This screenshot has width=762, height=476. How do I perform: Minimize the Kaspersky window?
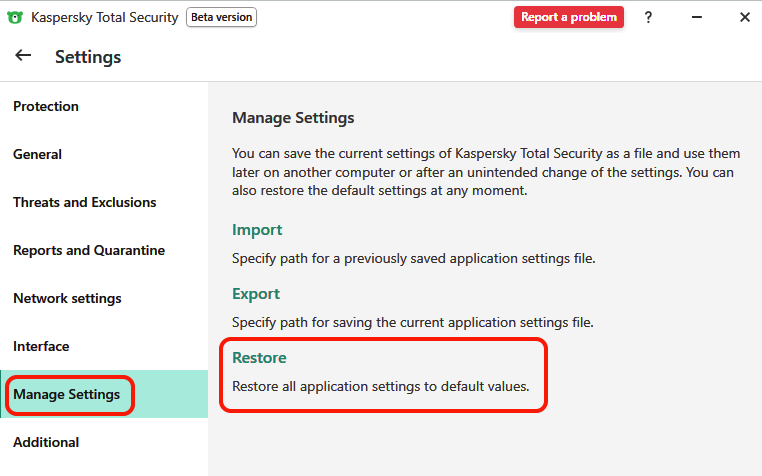pyautogui.click(x=696, y=17)
